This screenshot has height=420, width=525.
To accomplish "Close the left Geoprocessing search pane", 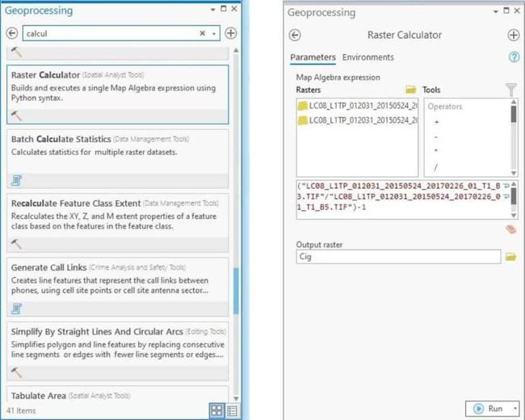I will [x=234, y=9].
